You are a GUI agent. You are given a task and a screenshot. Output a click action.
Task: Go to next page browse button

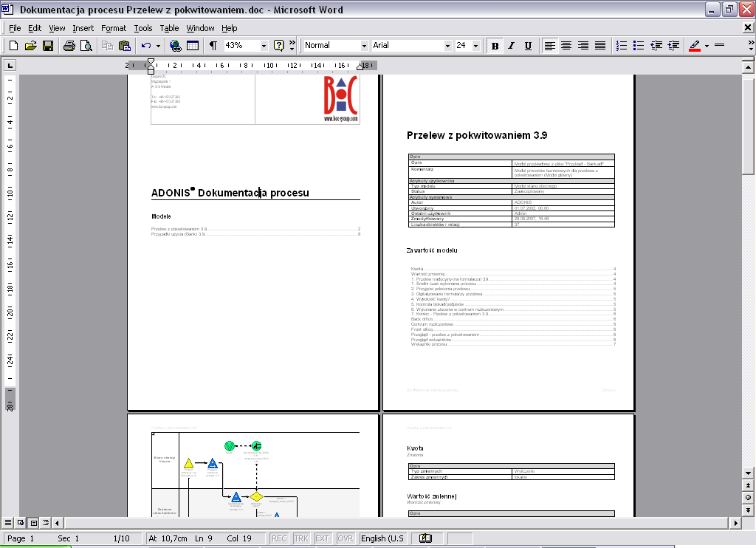[749, 510]
